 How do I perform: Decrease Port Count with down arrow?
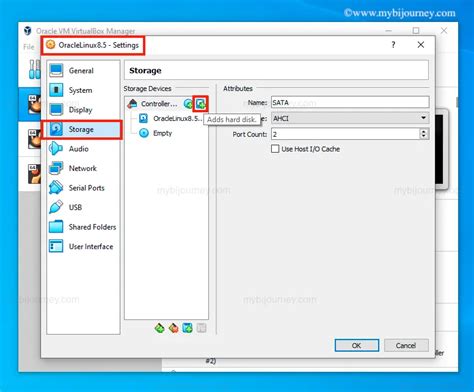(424, 137)
